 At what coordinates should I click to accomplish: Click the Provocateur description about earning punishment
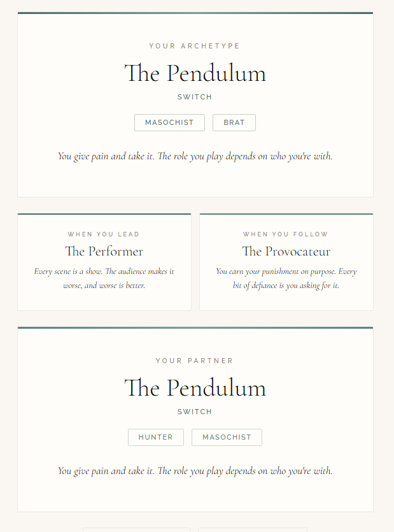(286, 278)
